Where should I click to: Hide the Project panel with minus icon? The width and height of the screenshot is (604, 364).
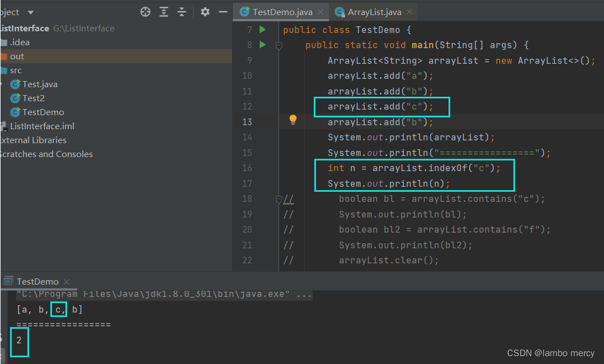point(223,12)
